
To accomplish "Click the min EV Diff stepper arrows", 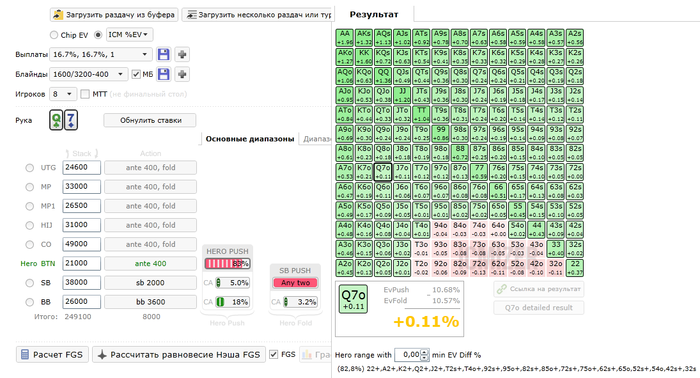I will pyautogui.click(x=425, y=355).
